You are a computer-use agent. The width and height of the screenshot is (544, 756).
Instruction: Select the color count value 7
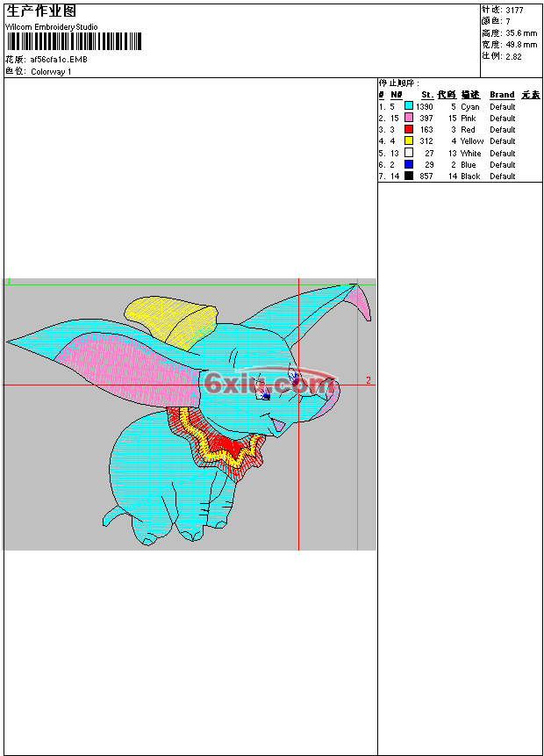508,21
